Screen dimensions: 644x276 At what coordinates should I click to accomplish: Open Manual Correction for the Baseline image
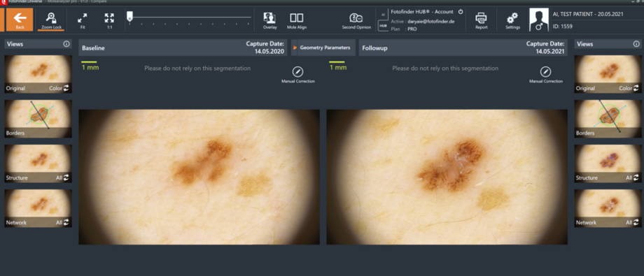(x=297, y=75)
